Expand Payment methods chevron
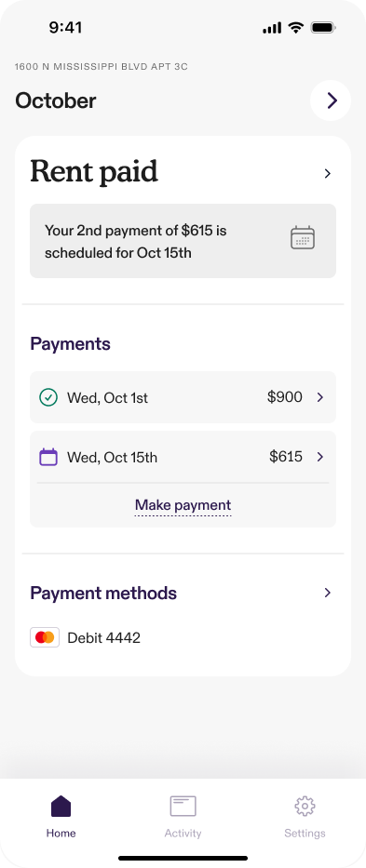 (x=328, y=593)
